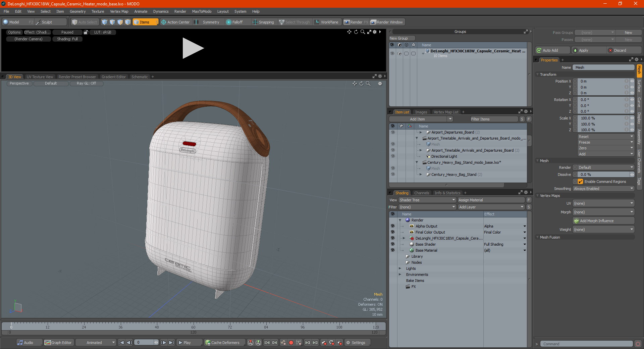Expand Airport_Departures_Board item
The height and width of the screenshot is (349, 644).
tap(421, 132)
